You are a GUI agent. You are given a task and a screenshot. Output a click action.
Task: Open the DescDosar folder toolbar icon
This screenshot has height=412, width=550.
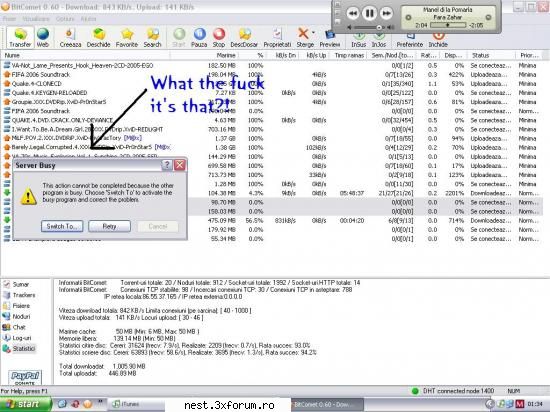[x=244, y=38]
